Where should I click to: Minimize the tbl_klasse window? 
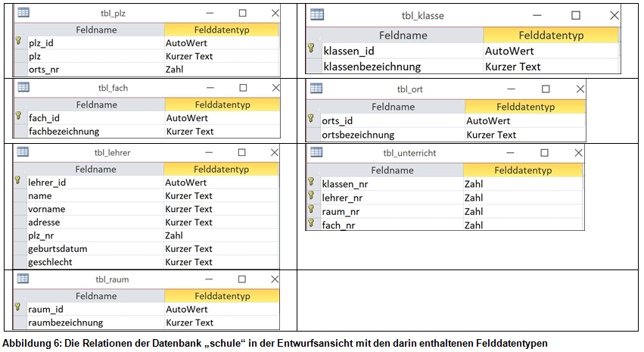tap(536, 15)
